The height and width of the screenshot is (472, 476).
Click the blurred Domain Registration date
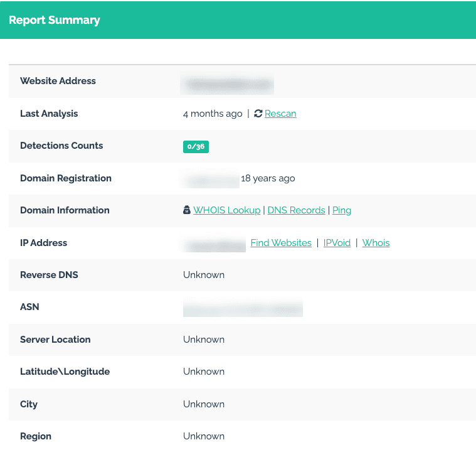pos(210,179)
